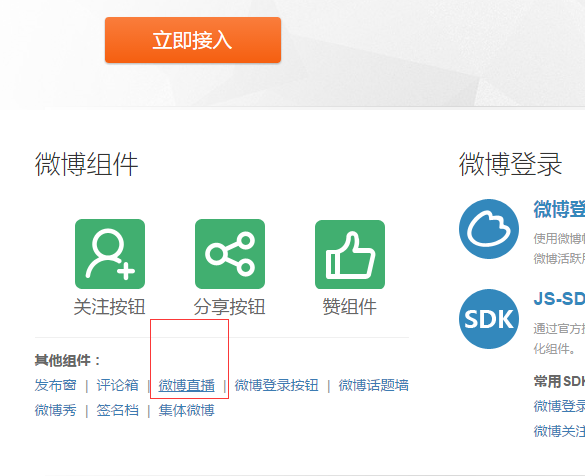This screenshot has width=585, height=476.
Task: Open the blue 微博登 title link beside cloud icon
Action: 559,209
